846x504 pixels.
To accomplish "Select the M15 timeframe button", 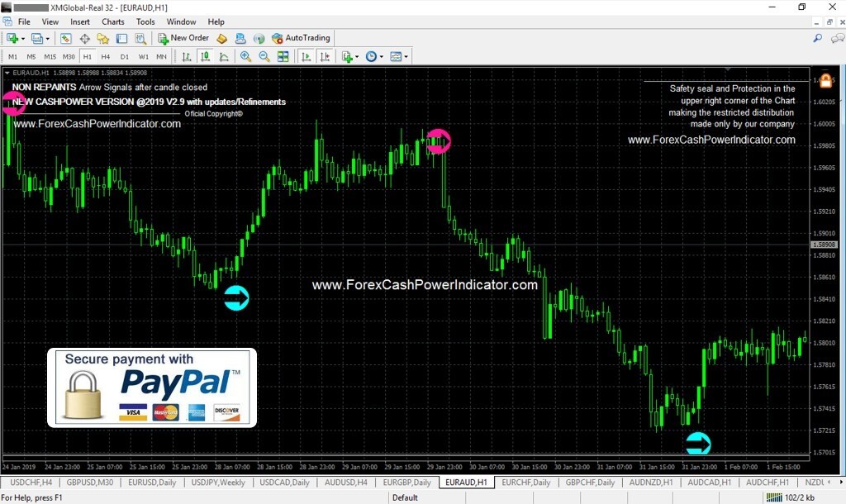I will point(50,57).
